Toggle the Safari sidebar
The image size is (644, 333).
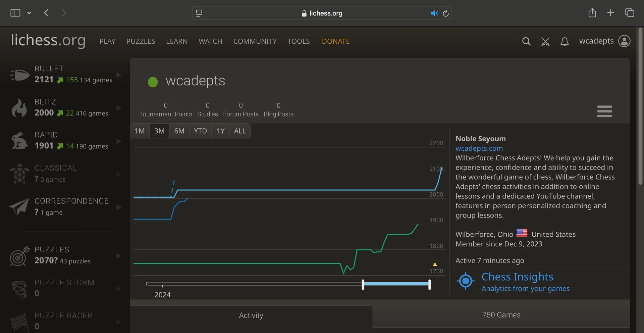click(x=15, y=13)
